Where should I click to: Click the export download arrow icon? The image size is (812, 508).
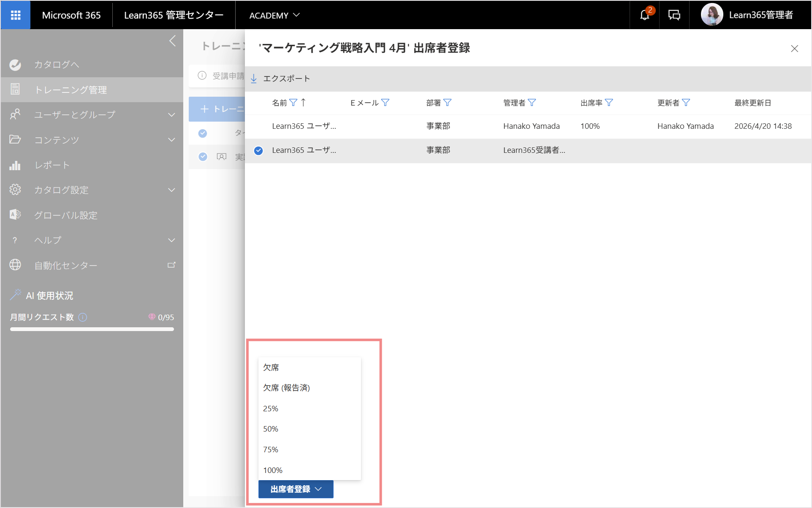pyautogui.click(x=254, y=79)
